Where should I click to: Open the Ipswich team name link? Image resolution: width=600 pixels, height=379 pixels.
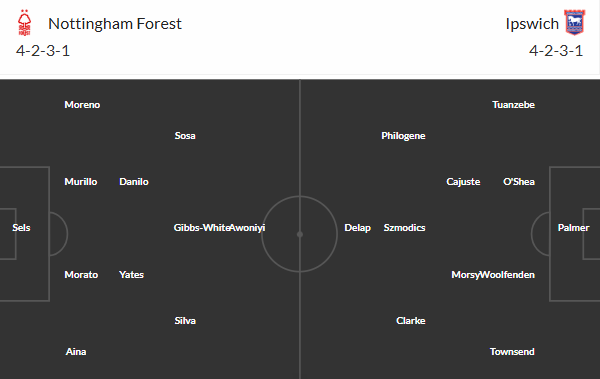[532, 24]
